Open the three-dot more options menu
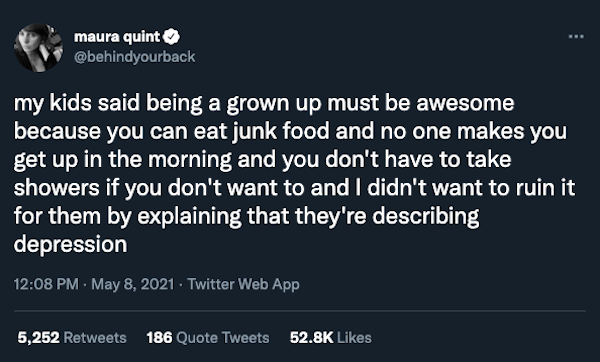600x362 pixels. tap(576, 37)
